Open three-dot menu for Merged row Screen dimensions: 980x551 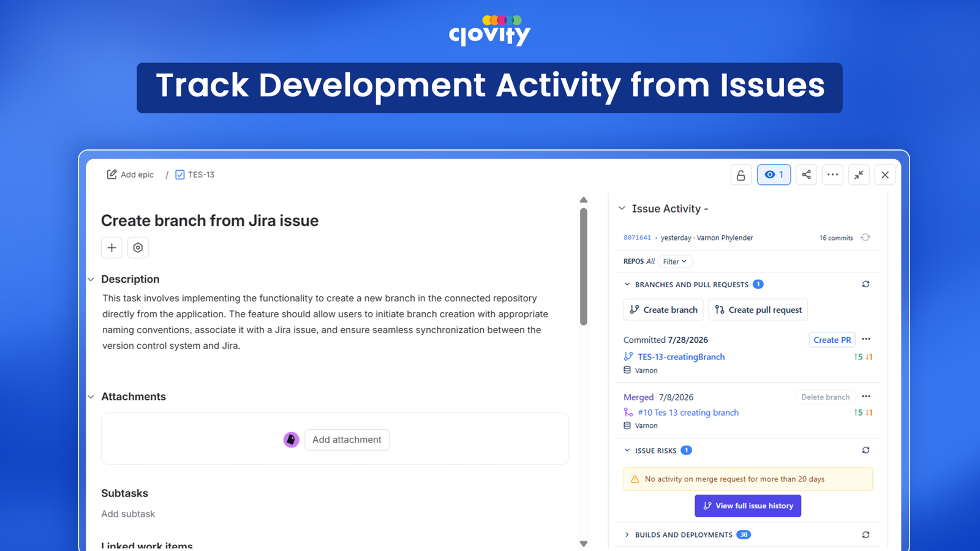[x=866, y=396]
